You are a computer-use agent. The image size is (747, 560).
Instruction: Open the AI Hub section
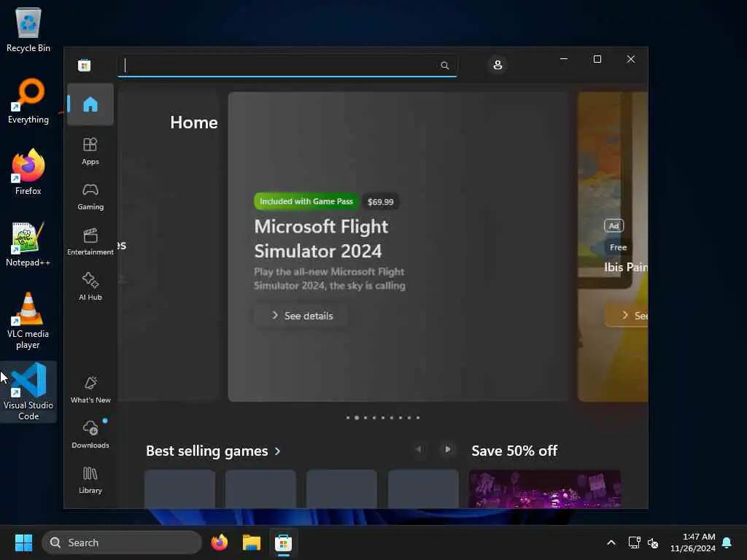90,287
